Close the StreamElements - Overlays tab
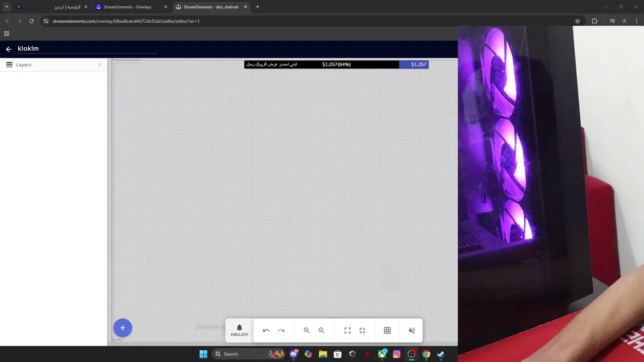 click(166, 7)
